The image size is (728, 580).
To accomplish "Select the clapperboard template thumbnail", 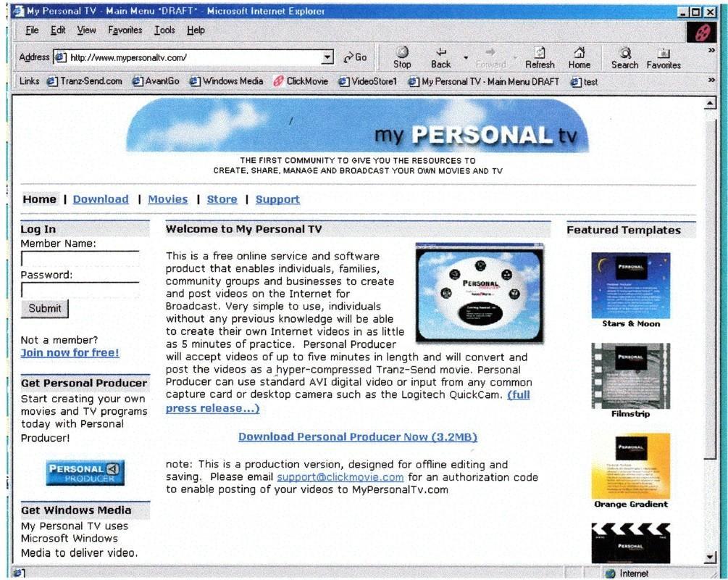I will 630,543.
